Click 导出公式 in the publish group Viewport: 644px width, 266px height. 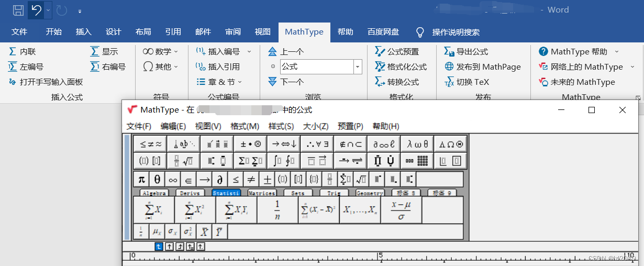point(466,51)
